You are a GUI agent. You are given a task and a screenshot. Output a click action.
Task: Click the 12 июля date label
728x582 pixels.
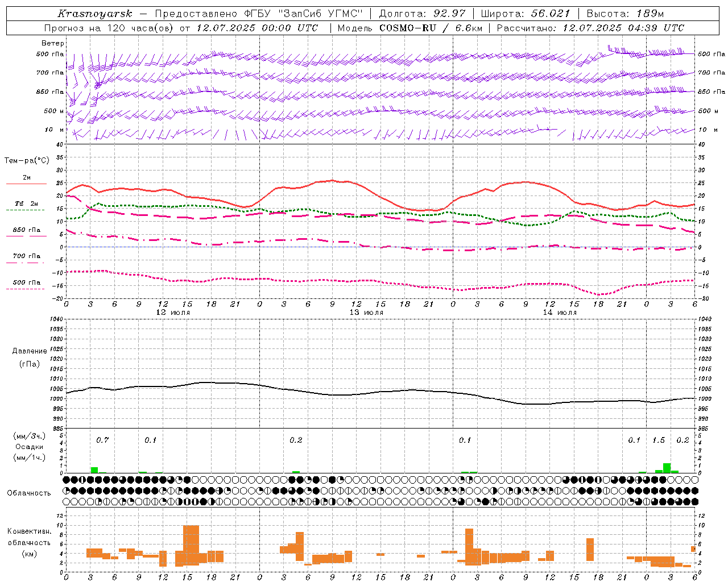[173, 313]
